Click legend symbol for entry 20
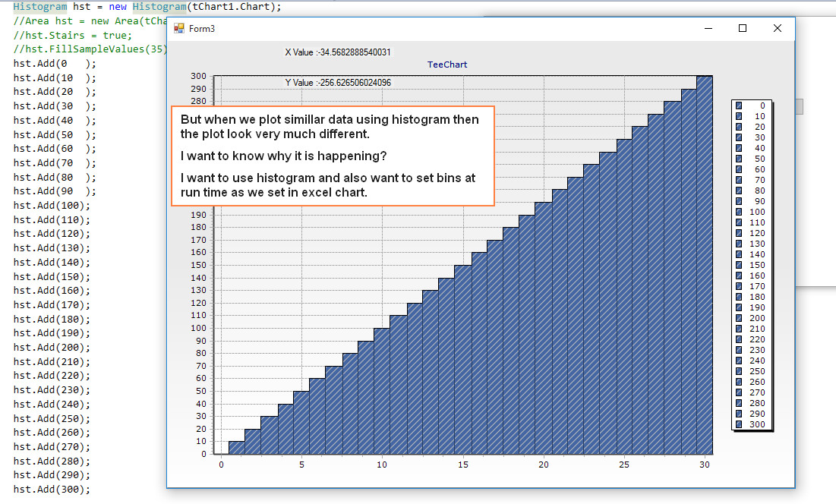836x504 pixels. pos(739,127)
